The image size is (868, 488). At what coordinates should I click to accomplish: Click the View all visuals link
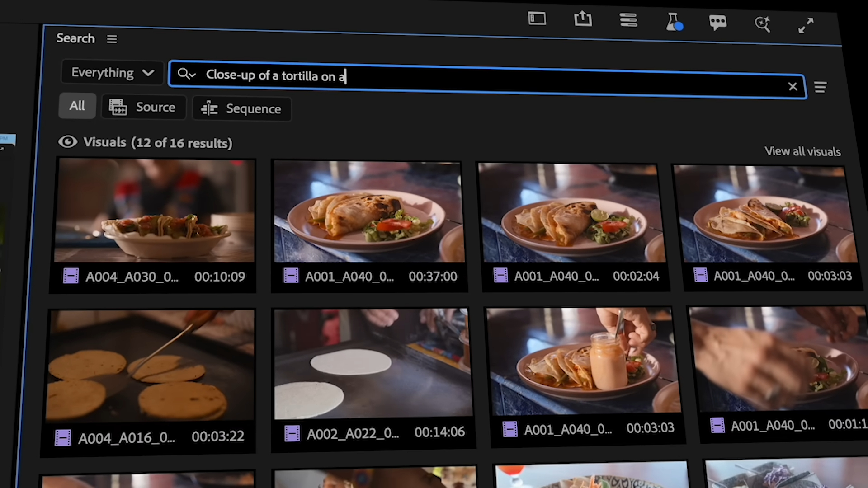(802, 151)
